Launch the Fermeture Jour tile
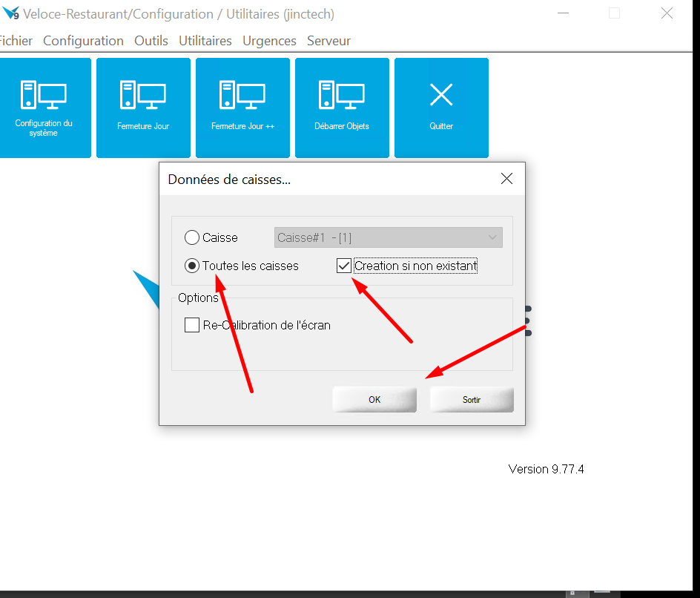Viewport: 700px width, 598px height. pos(143,108)
